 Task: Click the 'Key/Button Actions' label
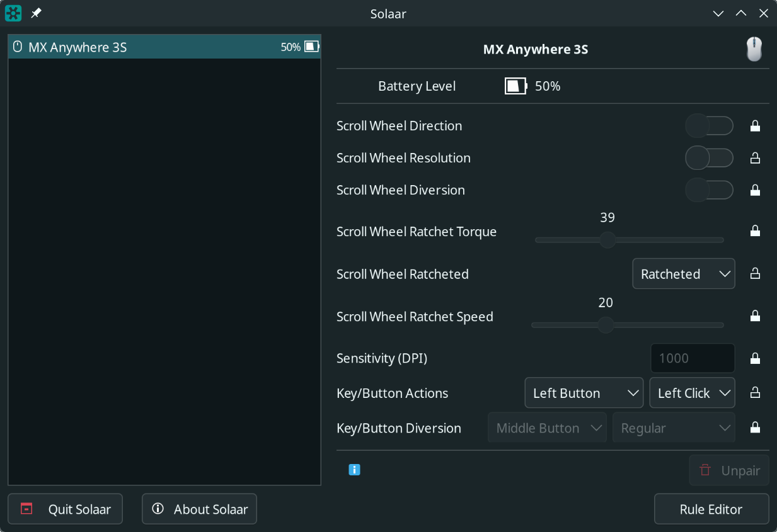[393, 393]
